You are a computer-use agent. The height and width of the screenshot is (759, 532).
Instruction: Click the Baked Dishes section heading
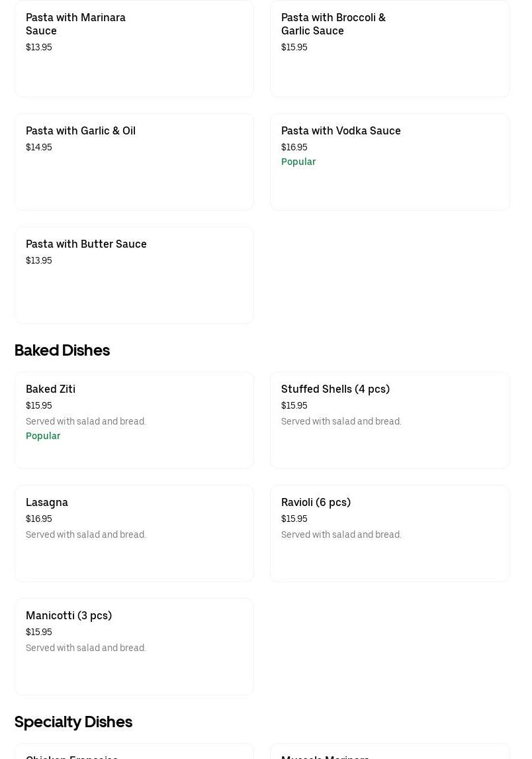[62, 350]
